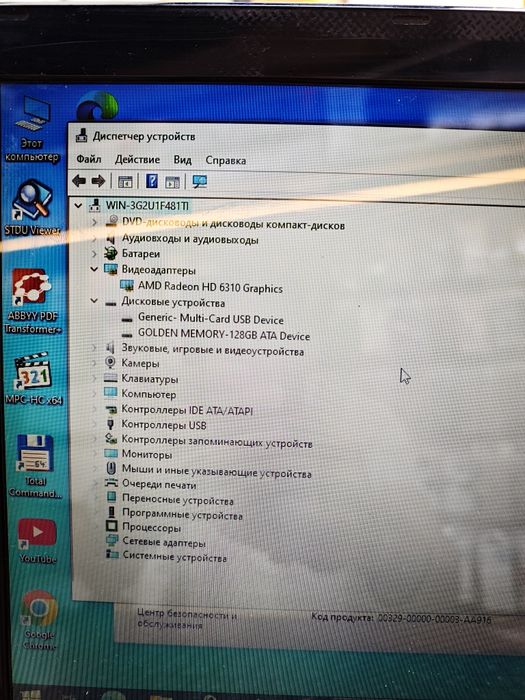Click the Back arrow toolbar button

(79, 181)
